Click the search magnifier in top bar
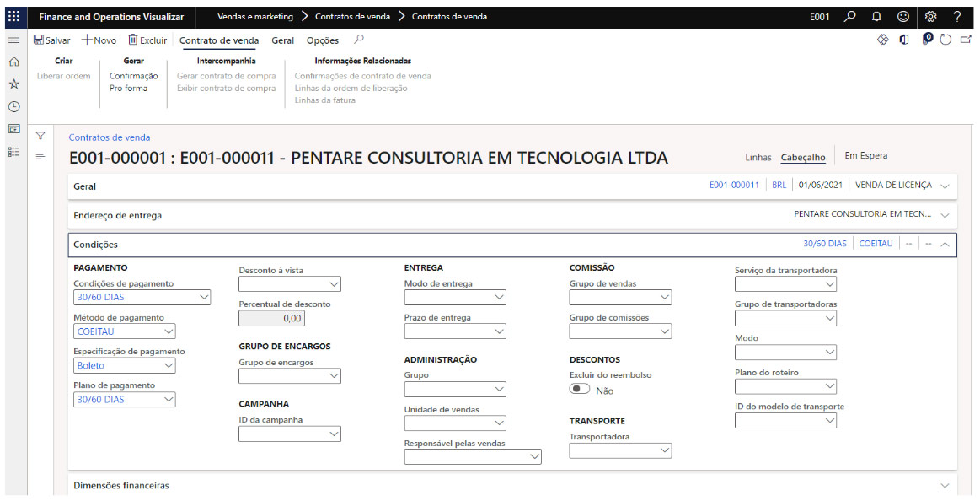Screen dimensions: 980x501 (x=850, y=16)
